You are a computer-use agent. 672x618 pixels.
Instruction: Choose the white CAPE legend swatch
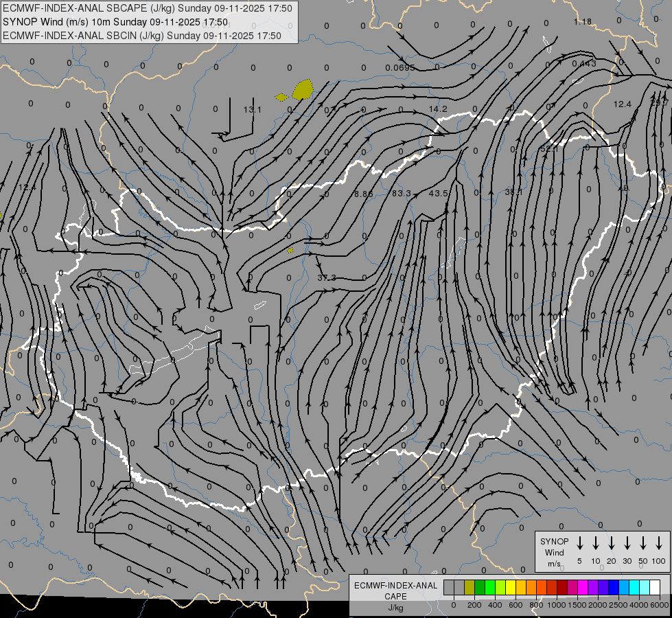655,587
